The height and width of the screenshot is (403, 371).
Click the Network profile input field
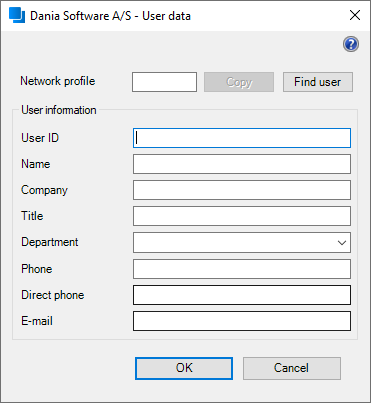(x=164, y=82)
